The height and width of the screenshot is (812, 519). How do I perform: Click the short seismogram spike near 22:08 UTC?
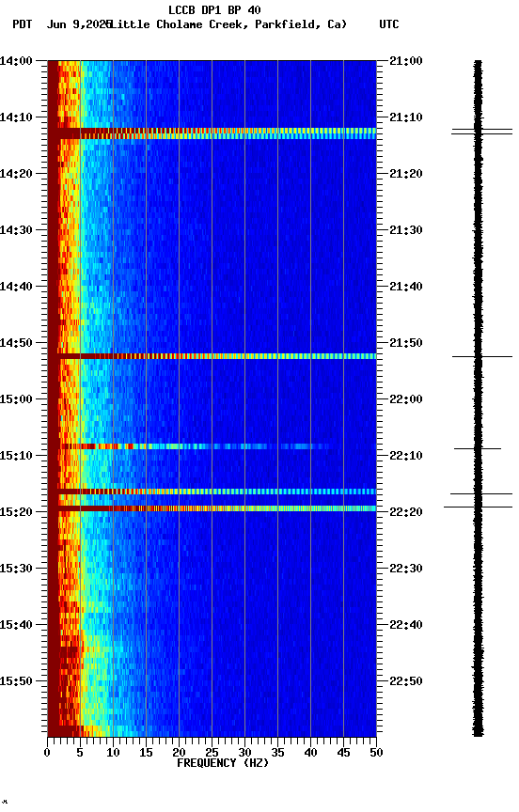pos(478,449)
